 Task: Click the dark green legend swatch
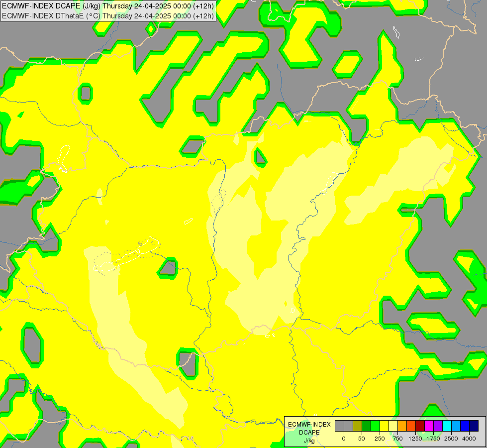(367, 426)
